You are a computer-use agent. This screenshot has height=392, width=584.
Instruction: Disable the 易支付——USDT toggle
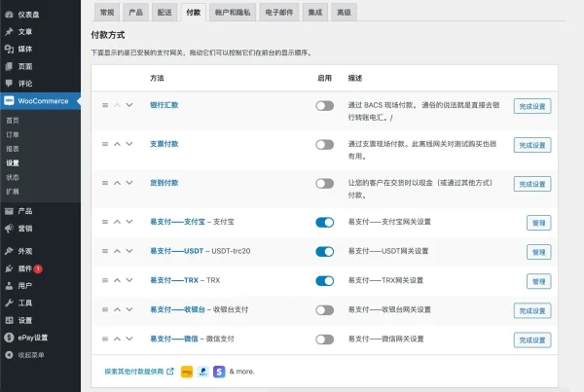click(325, 252)
